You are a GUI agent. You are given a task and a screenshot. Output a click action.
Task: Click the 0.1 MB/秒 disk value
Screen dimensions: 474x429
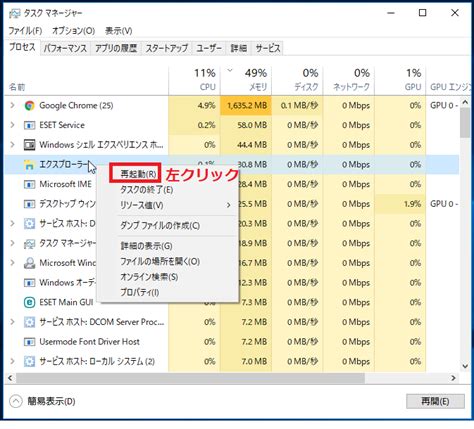coord(300,106)
